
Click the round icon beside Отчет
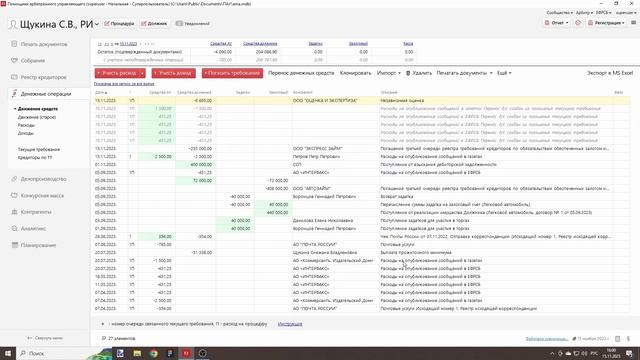pos(578,23)
